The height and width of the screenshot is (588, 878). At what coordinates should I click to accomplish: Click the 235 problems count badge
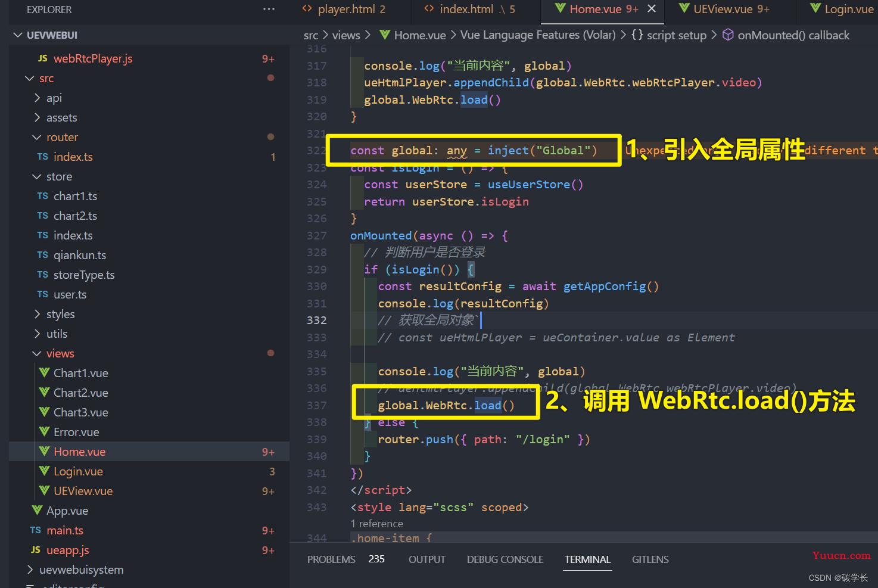click(376, 559)
